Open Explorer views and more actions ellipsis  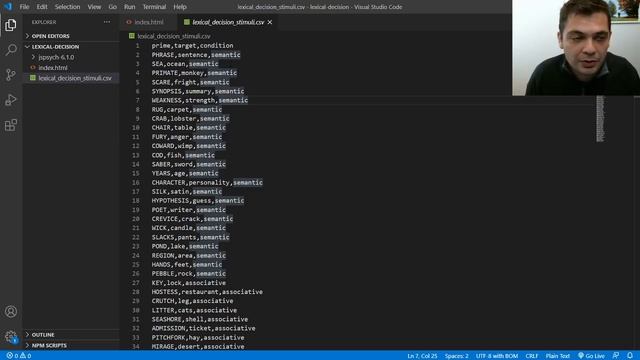tap(107, 22)
